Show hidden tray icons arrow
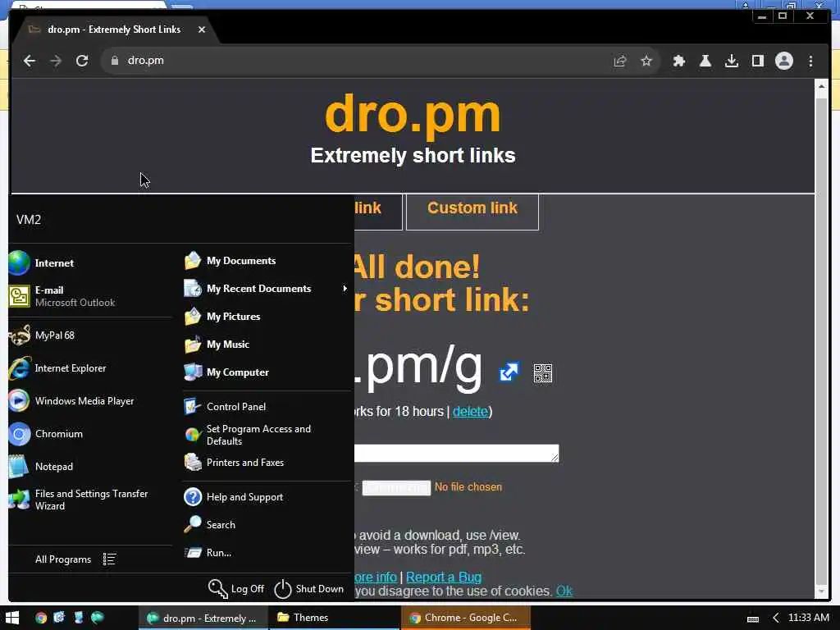The image size is (840, 630). point(776,619)
